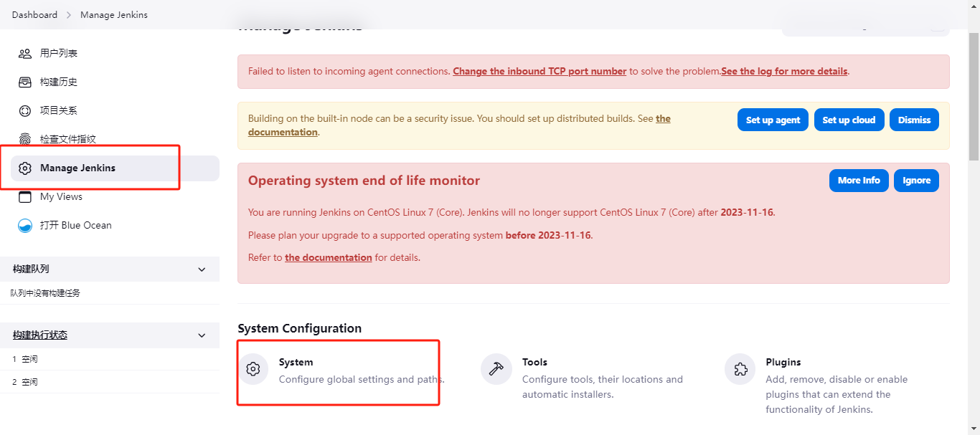Open the Plugins puzzle piece icon

pyautogui.click(x=740, y=369)
